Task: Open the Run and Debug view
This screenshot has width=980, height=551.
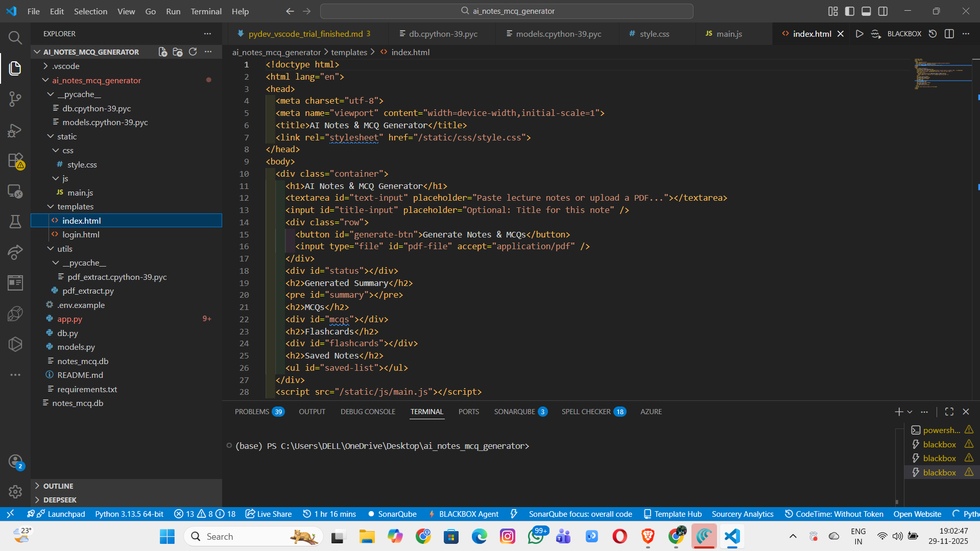Action: [x=15, y=130]
